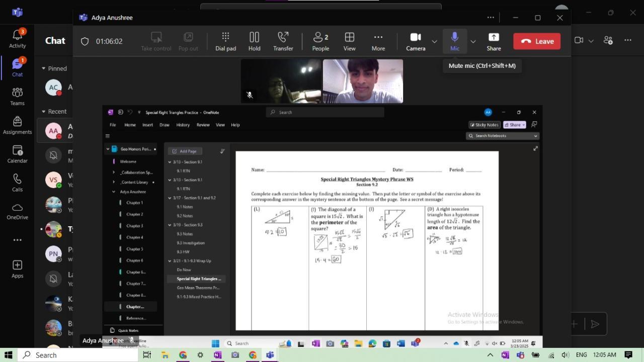Open Microsoft Teams from Windows taskbar
Viewport: 644px width, 362px height.
point(270,355)
